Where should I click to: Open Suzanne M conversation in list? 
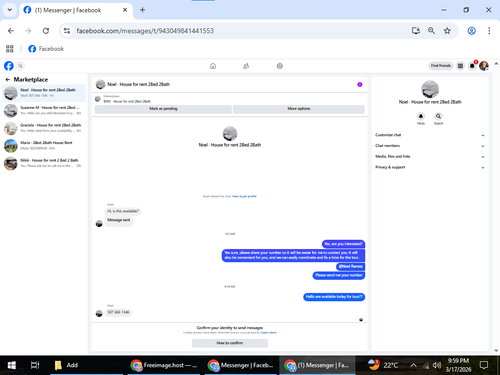[44, 110]
